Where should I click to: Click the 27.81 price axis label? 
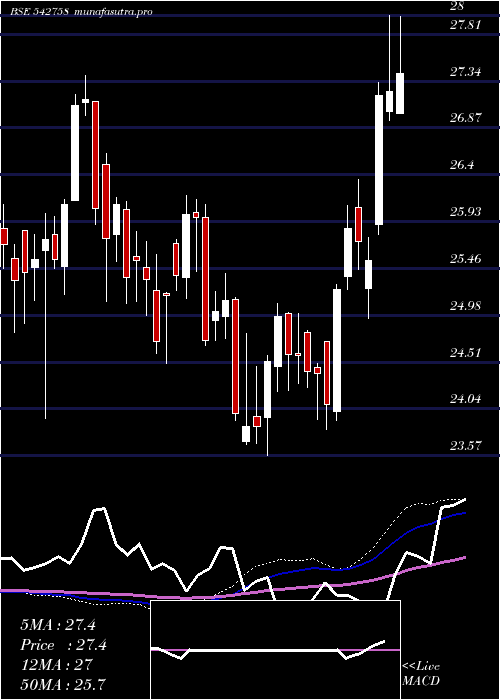point(466,25)
